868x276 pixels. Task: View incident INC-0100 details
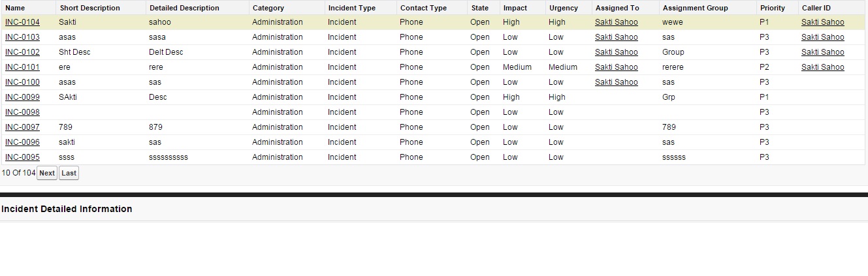click(22, 82)
